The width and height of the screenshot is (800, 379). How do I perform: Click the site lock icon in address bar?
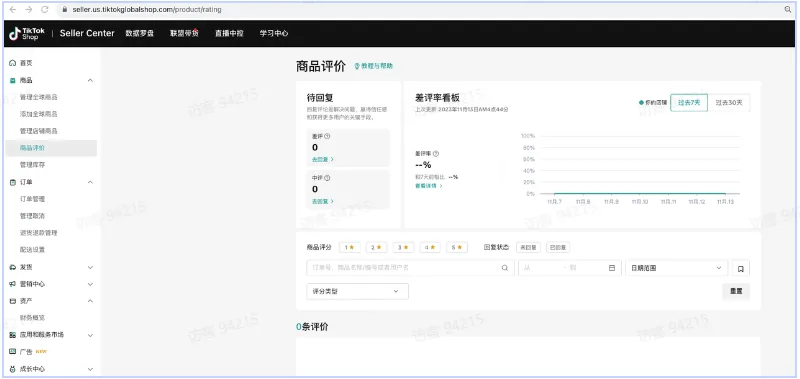coord(64,10)
